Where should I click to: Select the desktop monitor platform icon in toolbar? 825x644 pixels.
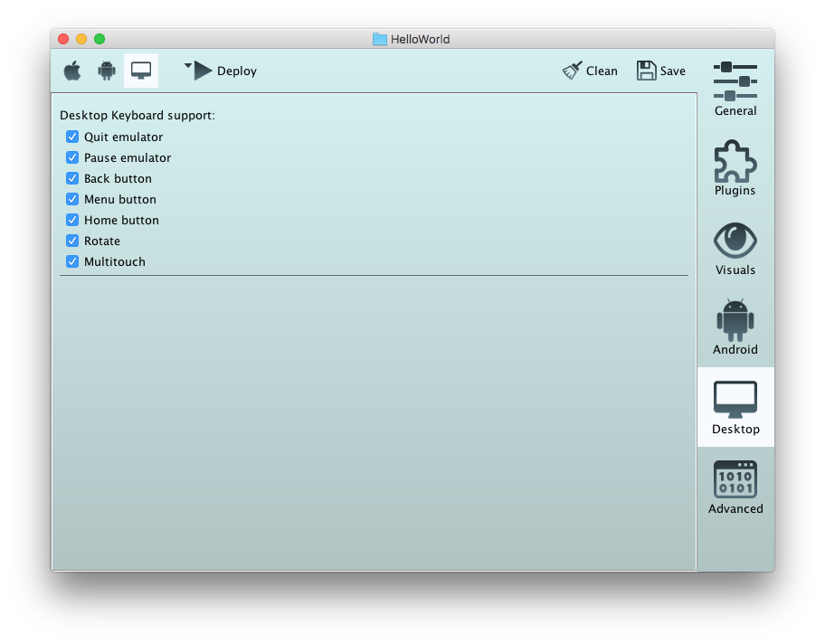(141, 71)
